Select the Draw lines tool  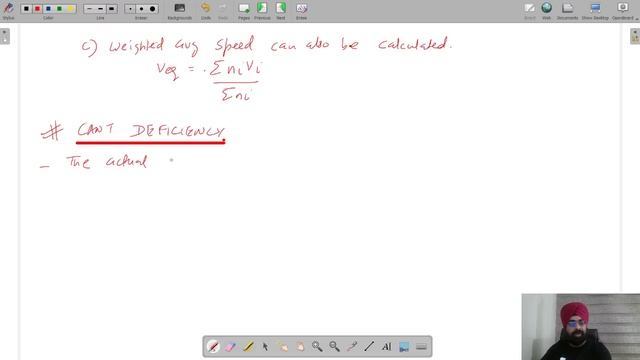point(369,347)
